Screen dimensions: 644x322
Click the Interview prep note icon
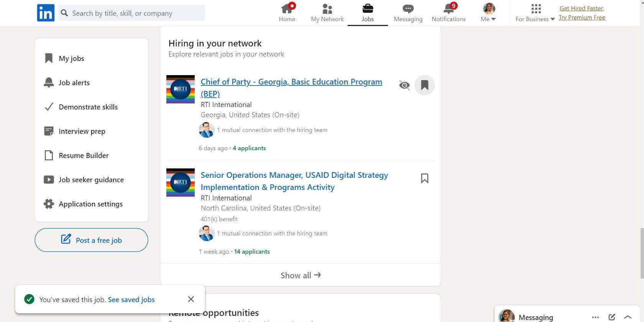coord(49,131)
